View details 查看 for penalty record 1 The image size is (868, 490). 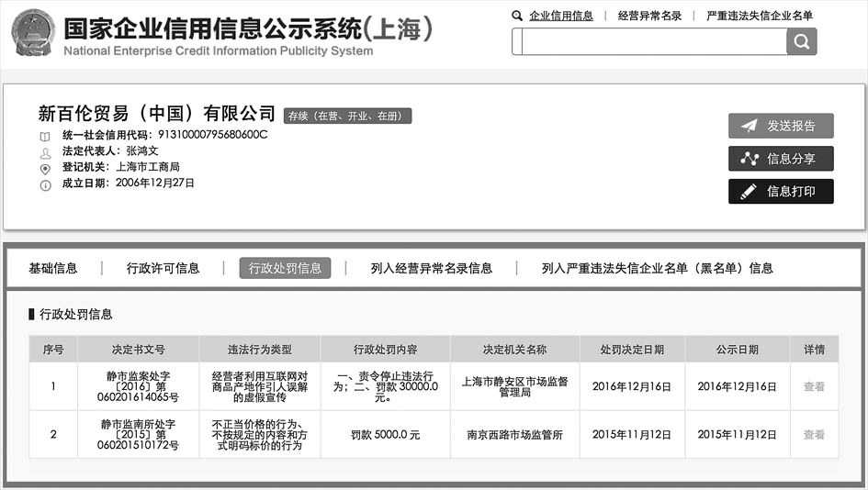(x=814, y=386)
